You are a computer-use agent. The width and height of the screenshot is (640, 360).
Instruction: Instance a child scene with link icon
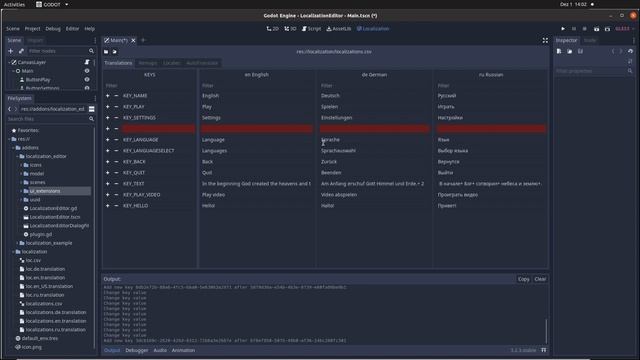pyautogui.click(x=21, y=51)
